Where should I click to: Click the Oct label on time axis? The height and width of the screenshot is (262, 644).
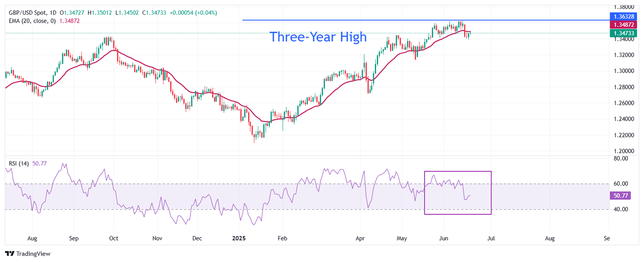114,239
